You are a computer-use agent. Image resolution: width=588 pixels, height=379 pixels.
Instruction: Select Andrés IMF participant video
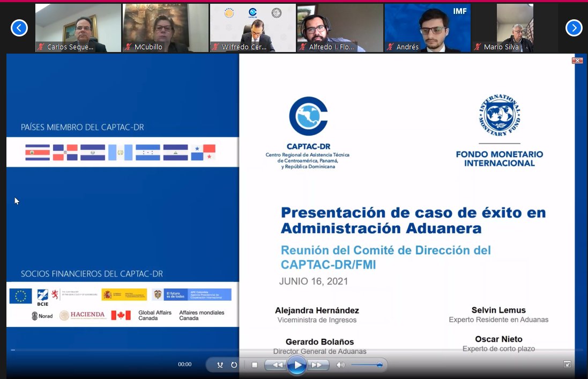428,28
